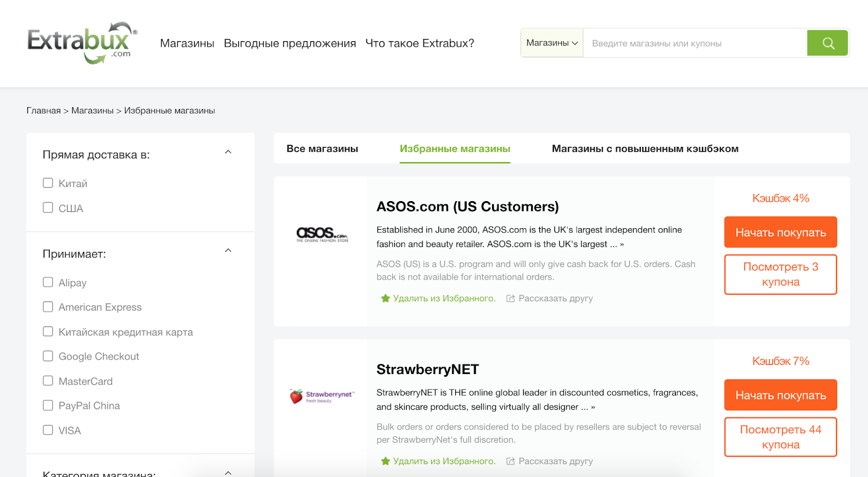Image resolution: width=868 pixels, height=477 pixels.
Task: Click Рассказать другу under StrawberryNET
Action: click(x=556, y=461)
